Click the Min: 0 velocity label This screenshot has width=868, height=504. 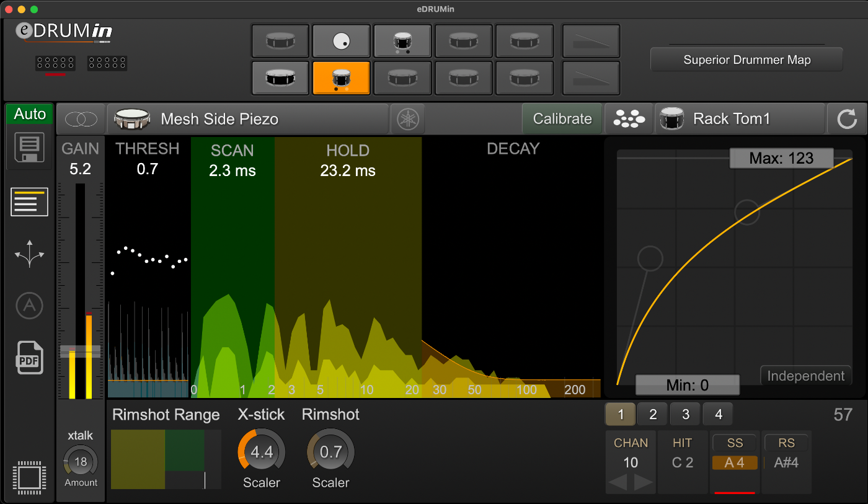click(687, 385)
